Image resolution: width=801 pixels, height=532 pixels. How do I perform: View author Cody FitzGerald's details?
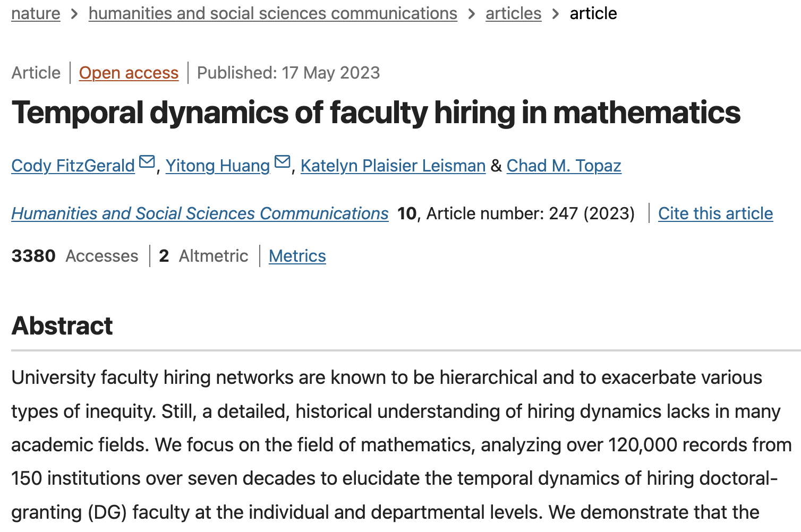click(x=73, y=166)
